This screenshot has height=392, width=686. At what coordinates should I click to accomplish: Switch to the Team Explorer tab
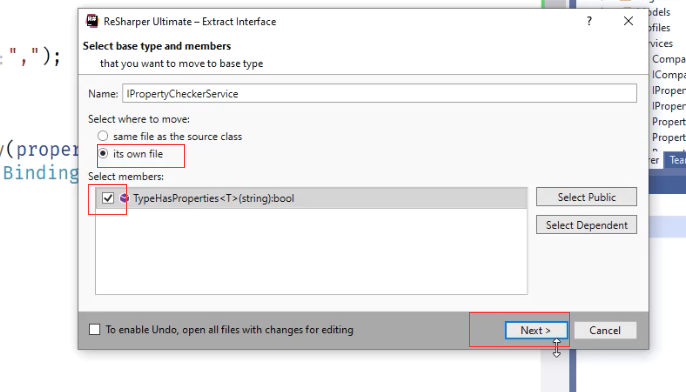[676, 160]
